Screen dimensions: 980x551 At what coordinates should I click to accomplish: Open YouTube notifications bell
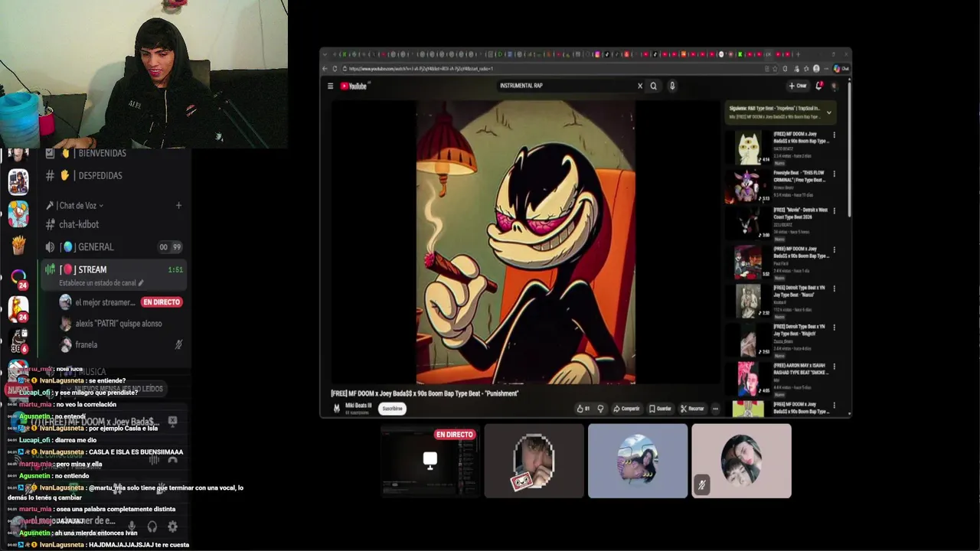click(819, 86)
